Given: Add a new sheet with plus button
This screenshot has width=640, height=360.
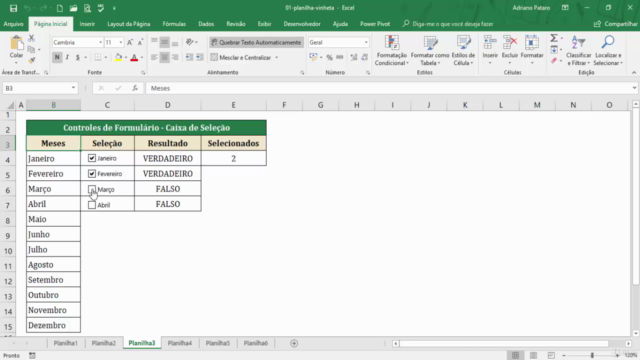Looking at the screenshot, I should 294,343.
